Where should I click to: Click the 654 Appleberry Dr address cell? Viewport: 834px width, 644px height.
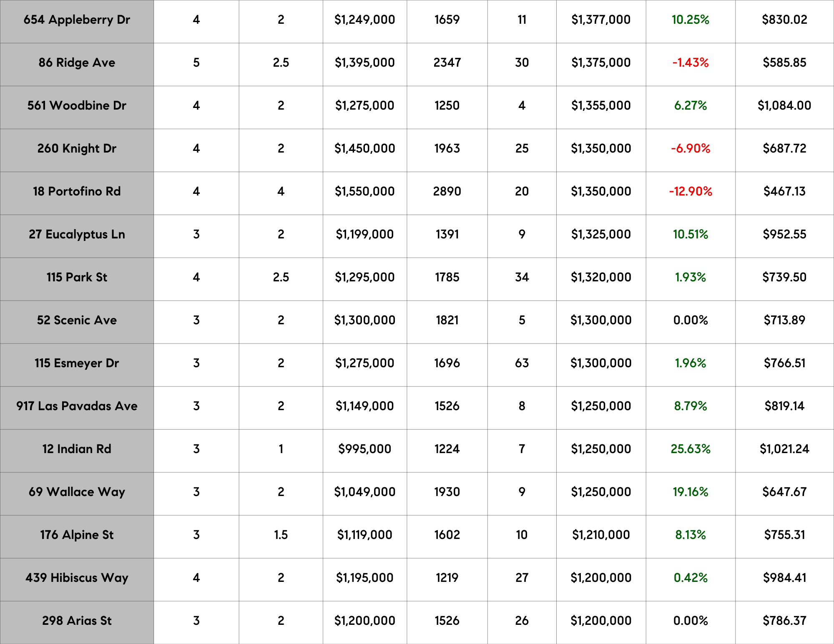(77, 20)
